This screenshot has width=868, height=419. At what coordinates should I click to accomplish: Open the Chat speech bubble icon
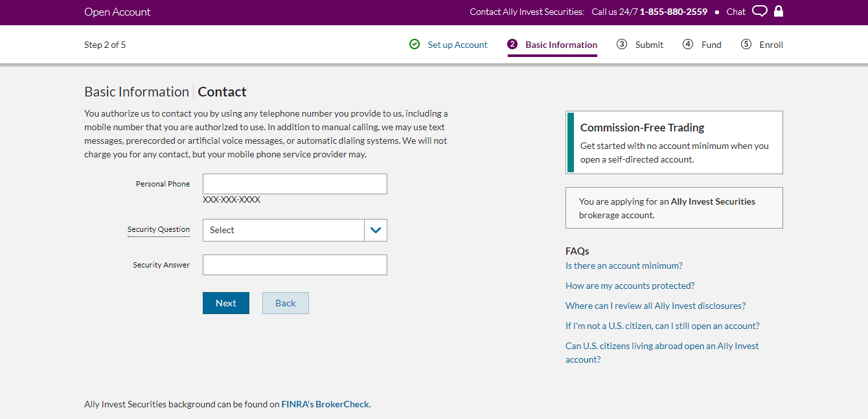(x=760, y=12)
